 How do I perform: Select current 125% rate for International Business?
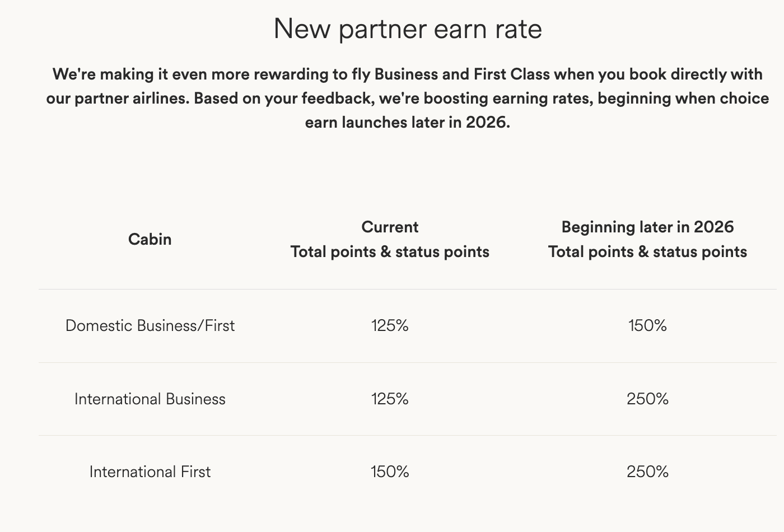click(x=390, y=399)
